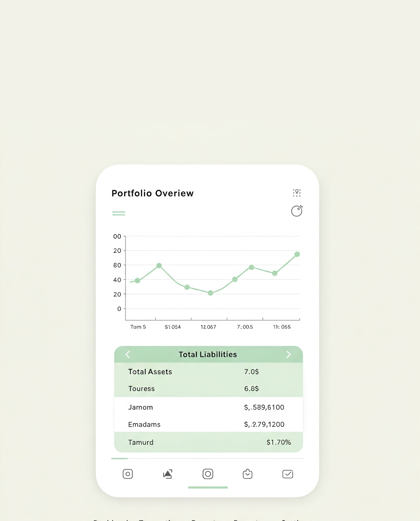Click the circle icon below the lightbulb
This screenshot has width=420, height=521.
(x=296, y=211)
